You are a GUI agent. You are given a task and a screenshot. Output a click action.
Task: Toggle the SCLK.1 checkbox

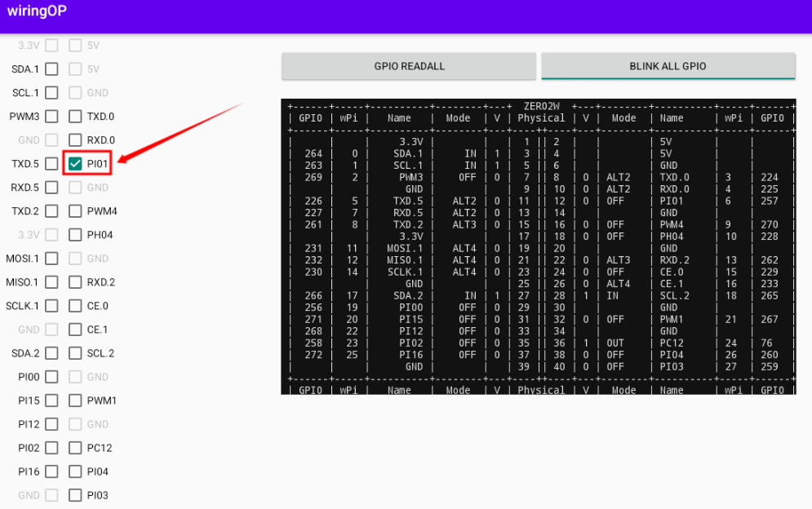(51, 306)
